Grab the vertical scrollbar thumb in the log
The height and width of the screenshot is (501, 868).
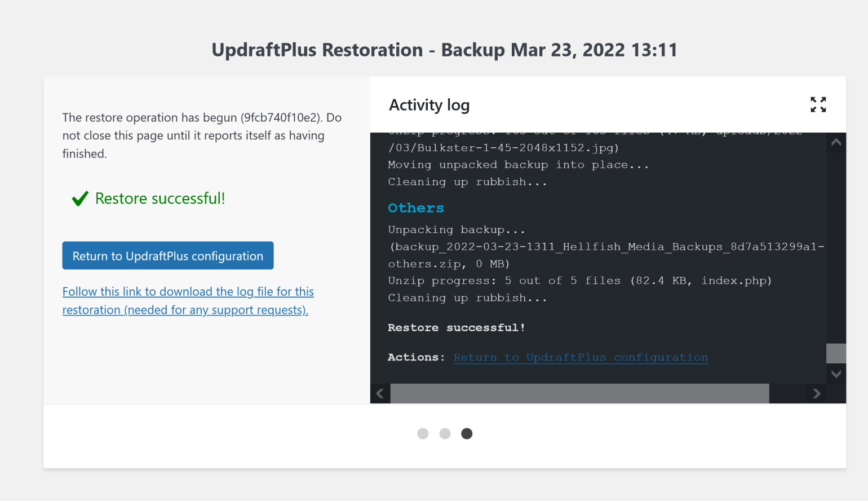(x=835, y=353)
